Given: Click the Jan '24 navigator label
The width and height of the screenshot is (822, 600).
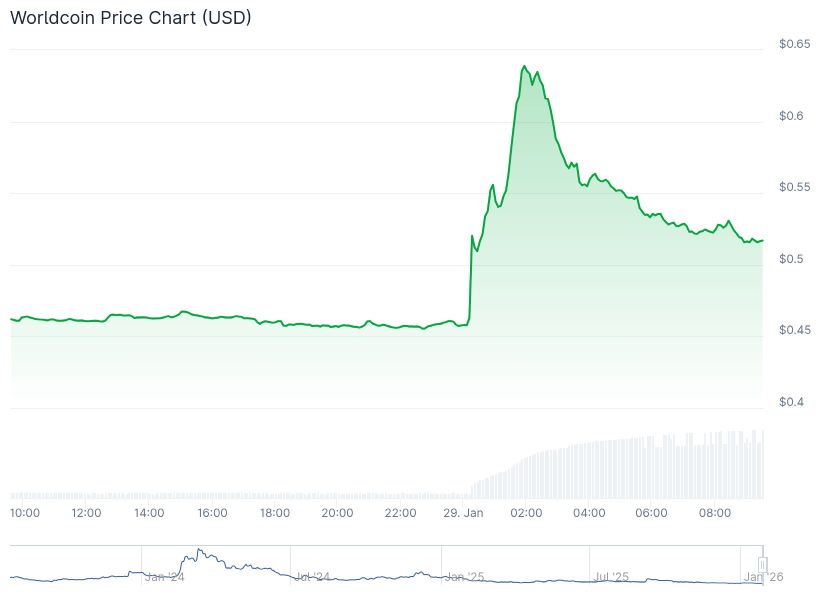Looking at the screenshot, I should (164, 577).
